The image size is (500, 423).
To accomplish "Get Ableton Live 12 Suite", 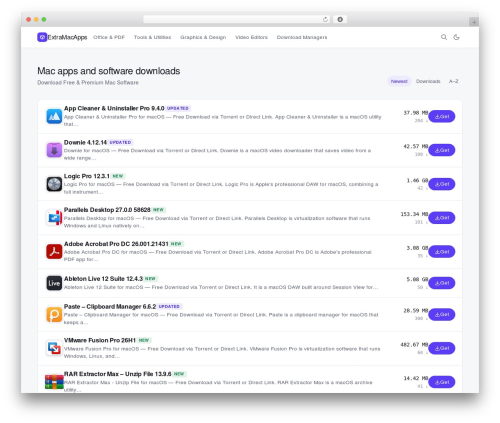I will [442, 283].
